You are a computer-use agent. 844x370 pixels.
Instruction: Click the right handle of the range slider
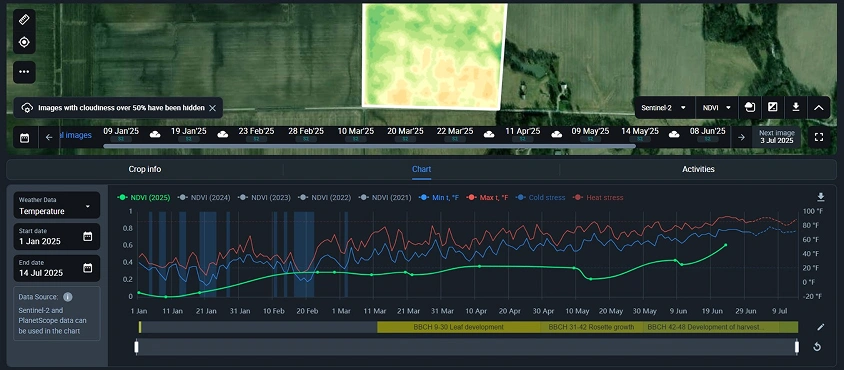point(797,347)
